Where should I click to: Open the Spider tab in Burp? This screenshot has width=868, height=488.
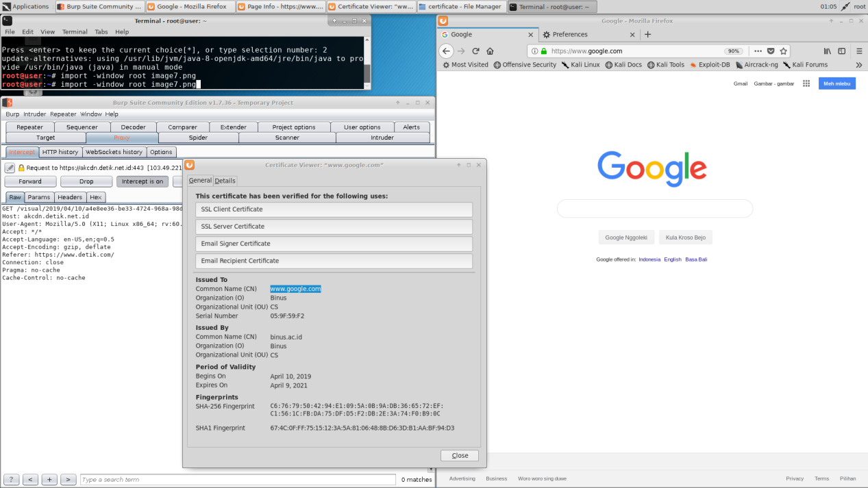coord(199,138)
